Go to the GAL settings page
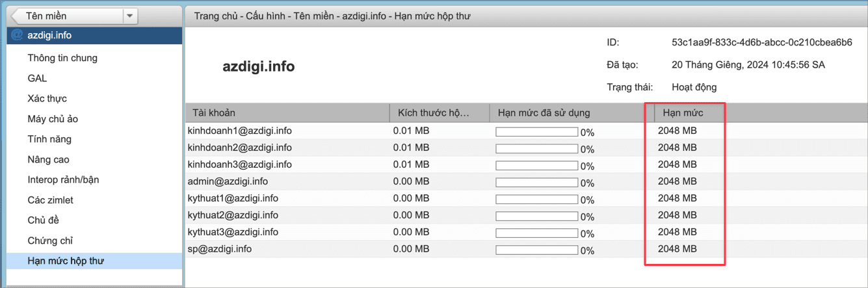The width and height of the screenshot is (868, 288). click(x=37, y=78)
